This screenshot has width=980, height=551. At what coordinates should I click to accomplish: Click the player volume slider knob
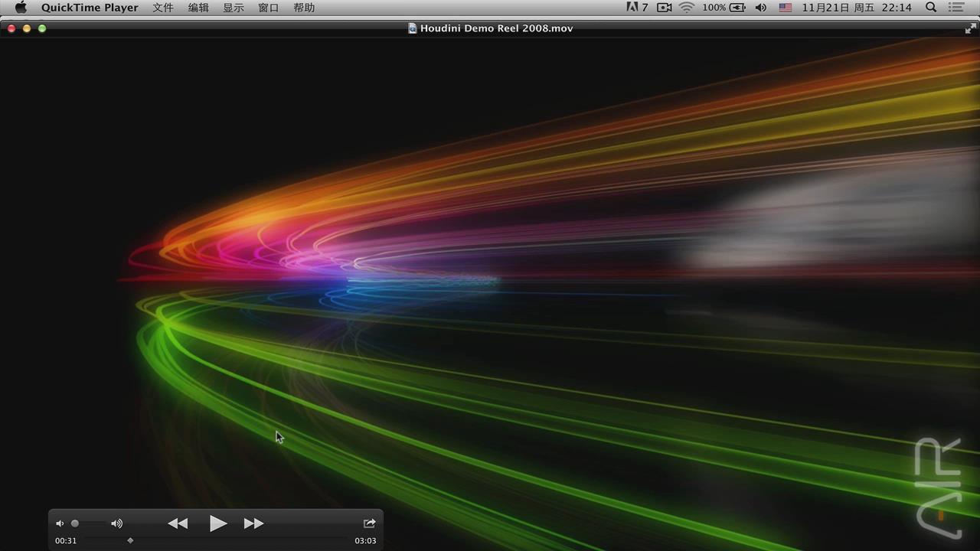tap(75, 523)
